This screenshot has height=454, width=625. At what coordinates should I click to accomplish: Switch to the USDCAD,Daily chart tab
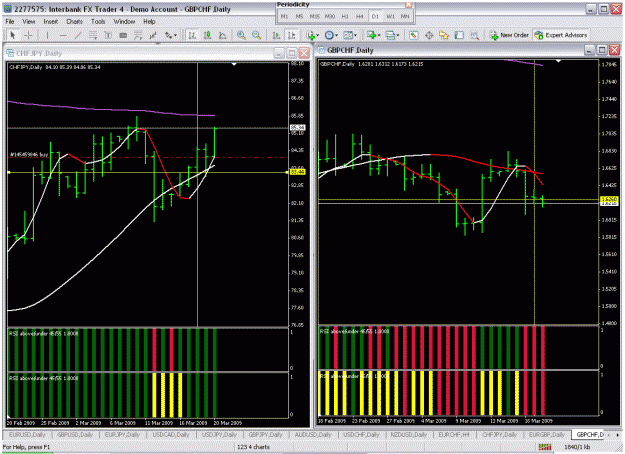click(x=171, y=434)
